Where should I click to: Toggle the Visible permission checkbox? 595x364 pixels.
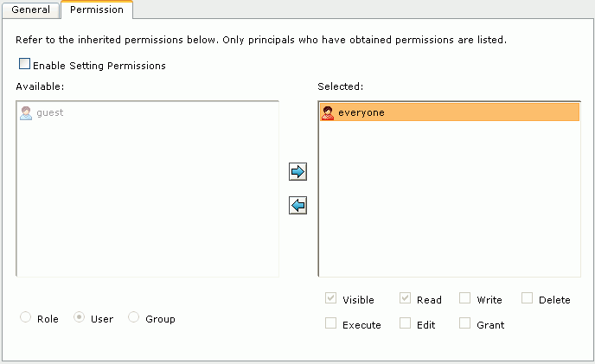(330, 298)
